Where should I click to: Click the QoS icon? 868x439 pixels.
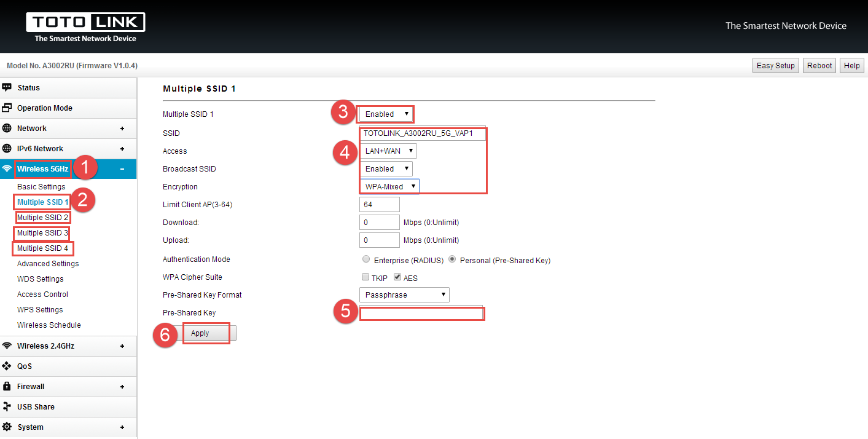point(7,366)
